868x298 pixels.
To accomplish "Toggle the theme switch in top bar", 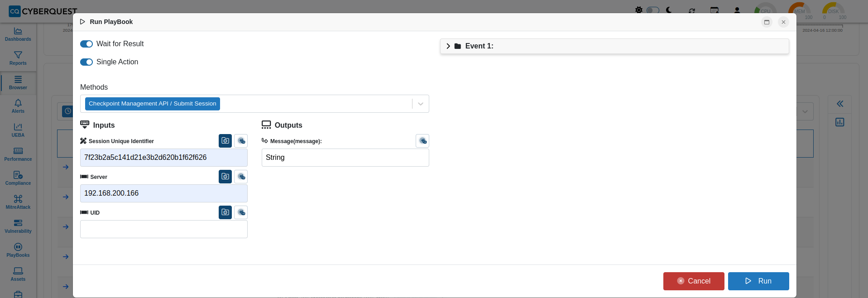I will pos(652,10).
